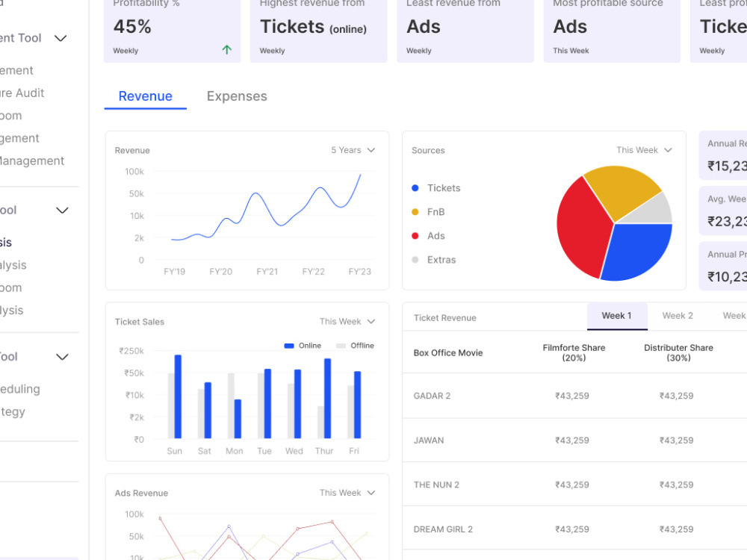Open the 5 Years dropdown on Revenue chart

[x=353, y=150]
